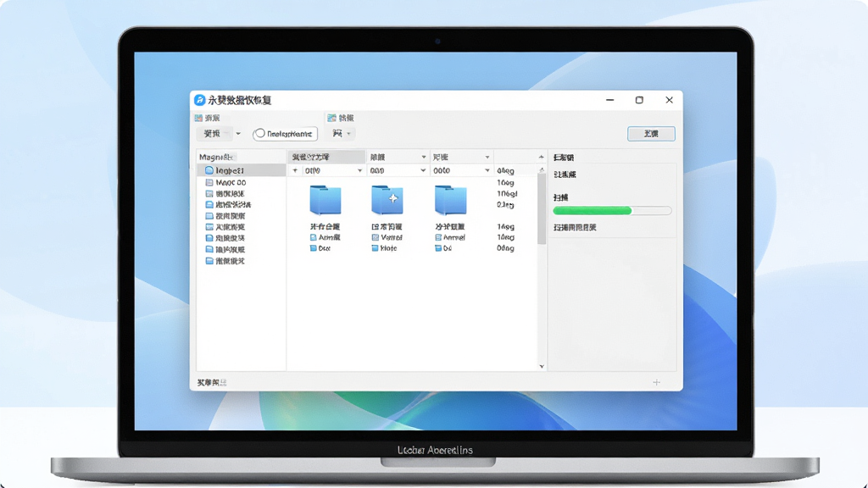
Task: Click the "Hiote" file label
Action: pyautogui.click(x=388, y=248)
